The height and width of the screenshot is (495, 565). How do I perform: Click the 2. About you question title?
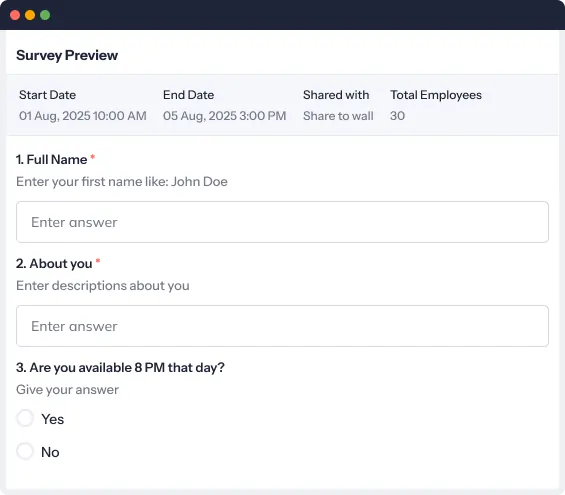54,264
